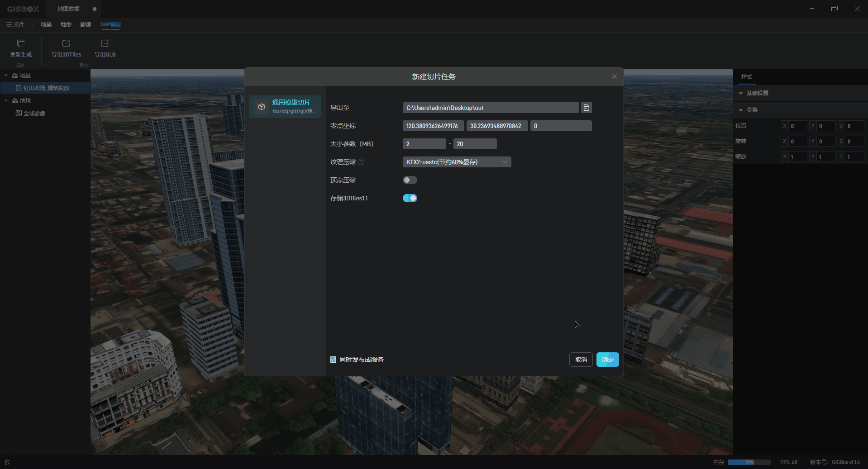Open the 影像 menu tab
Screen dimensions: 868x469
point(86,24)
